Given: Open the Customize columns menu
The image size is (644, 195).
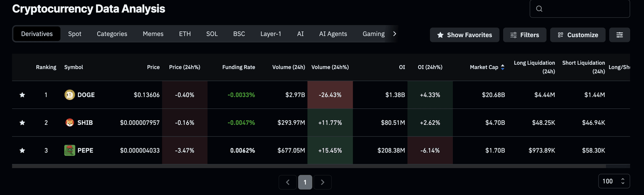Looking at the screenshot, I should [x=577, y=35].
